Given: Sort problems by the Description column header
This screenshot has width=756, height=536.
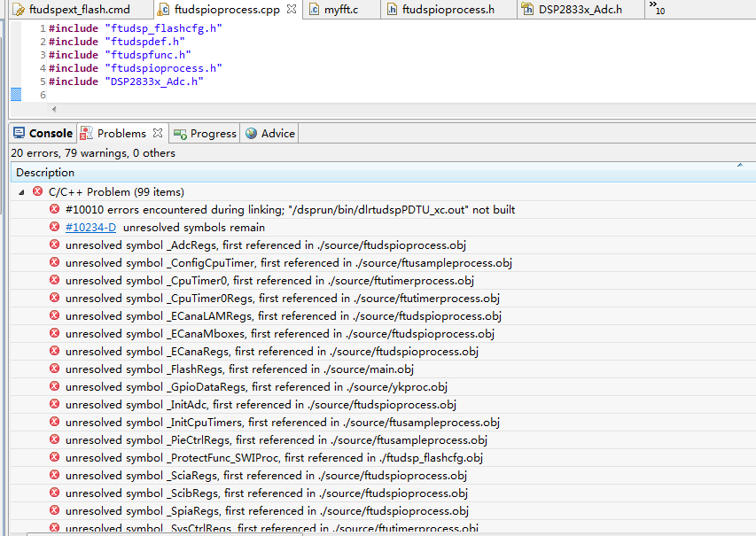Looking at the screenshot, I should 383,172.
